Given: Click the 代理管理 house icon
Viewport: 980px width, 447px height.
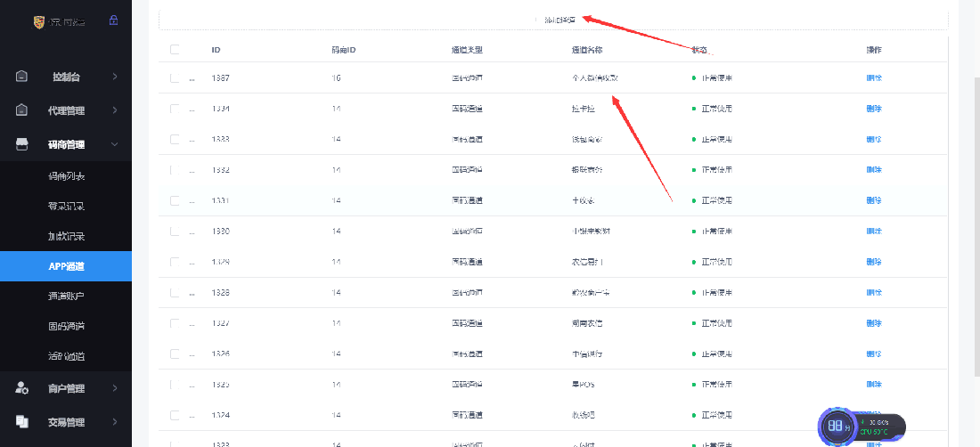Looking at the screenshot, I should [22, 110].
